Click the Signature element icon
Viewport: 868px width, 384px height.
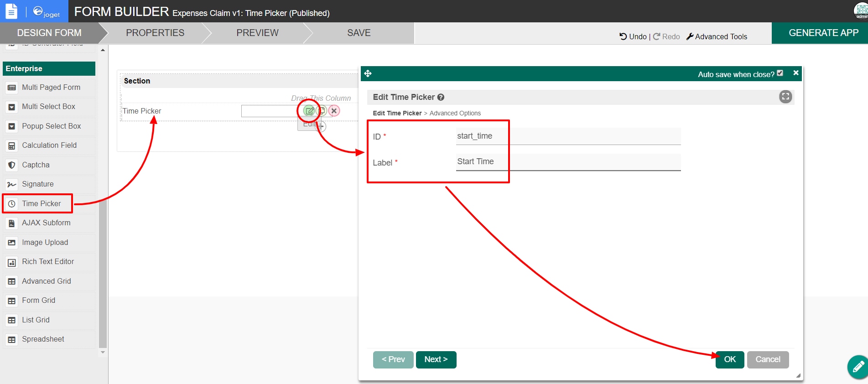click(12, 184)
